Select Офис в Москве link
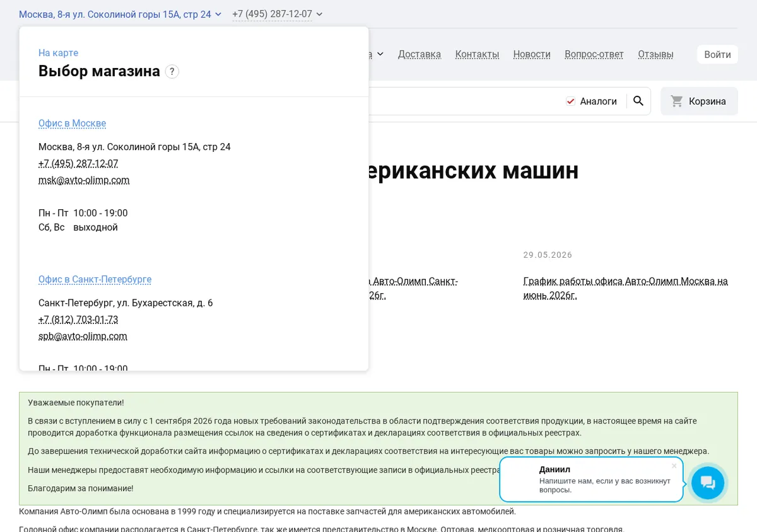Viewport: 757px width, 532px height. point(72,124)
